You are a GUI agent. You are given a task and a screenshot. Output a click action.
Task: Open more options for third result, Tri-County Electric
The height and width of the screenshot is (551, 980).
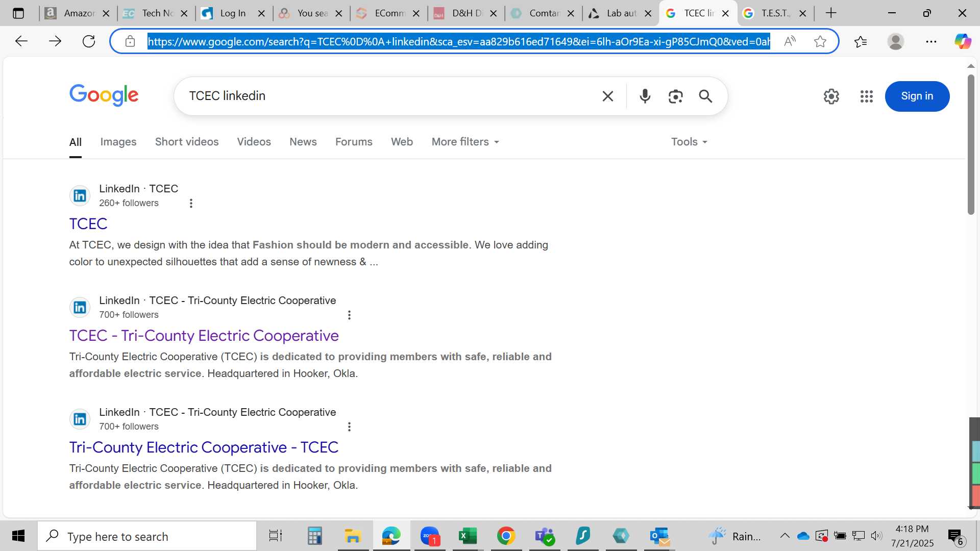[x=349, y=427]
